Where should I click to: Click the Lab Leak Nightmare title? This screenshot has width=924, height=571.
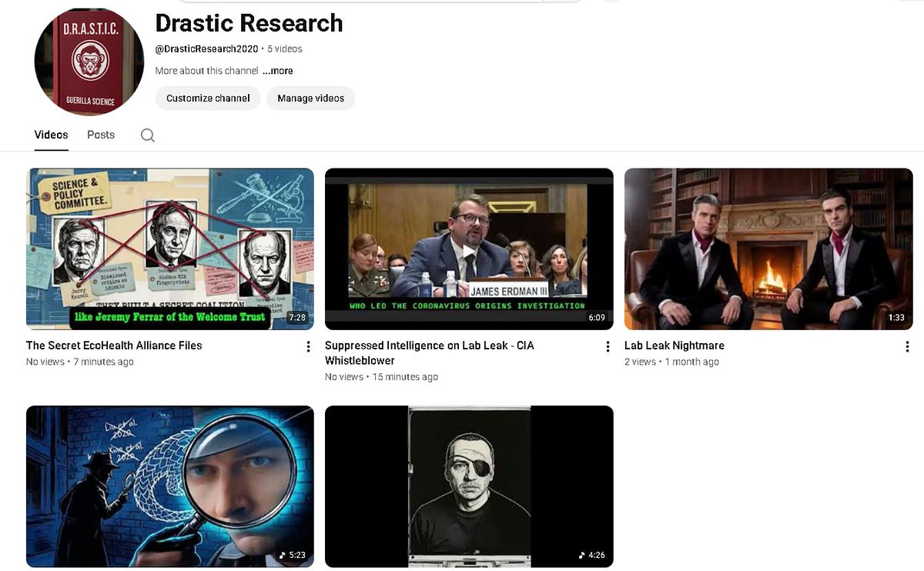(675, 346)
